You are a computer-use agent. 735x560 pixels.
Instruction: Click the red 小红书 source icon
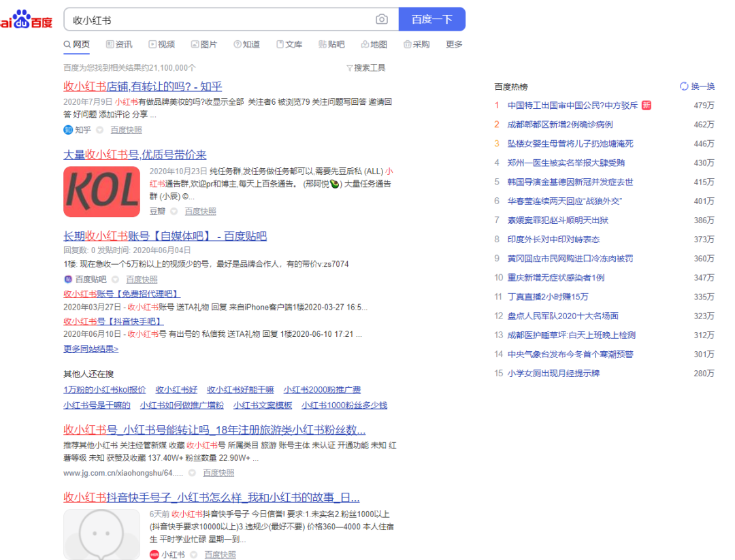click(x=154, y=555)
